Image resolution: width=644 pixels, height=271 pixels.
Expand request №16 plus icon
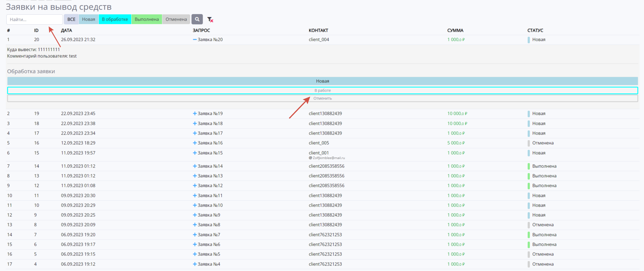(195, 143)
